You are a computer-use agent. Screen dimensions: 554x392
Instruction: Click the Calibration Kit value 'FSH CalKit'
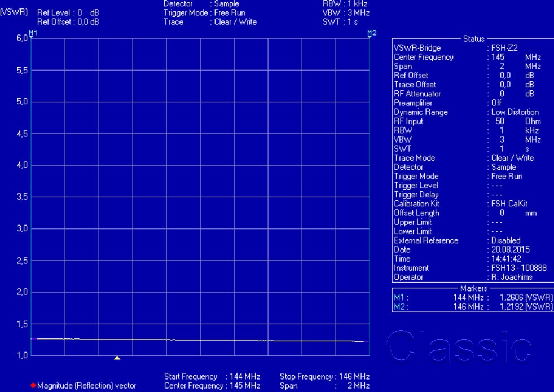click(509, 204)
